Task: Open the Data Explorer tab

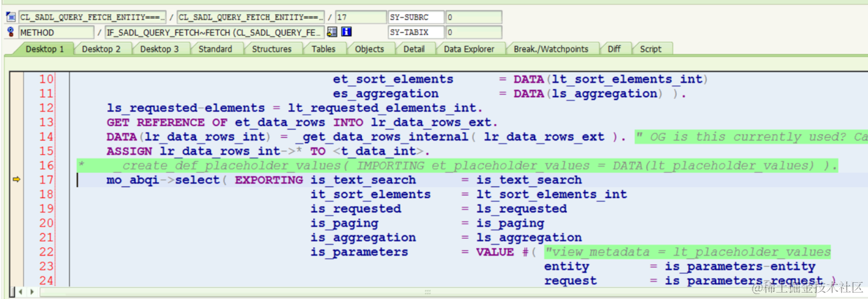Action: 469,49
